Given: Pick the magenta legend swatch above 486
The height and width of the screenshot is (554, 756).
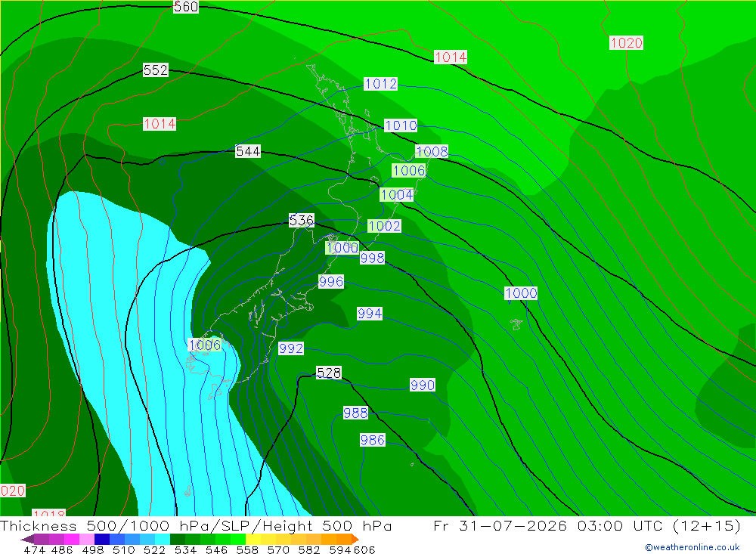Looking at the screenshot, I should pyautogui.click(x=72, y=539).
